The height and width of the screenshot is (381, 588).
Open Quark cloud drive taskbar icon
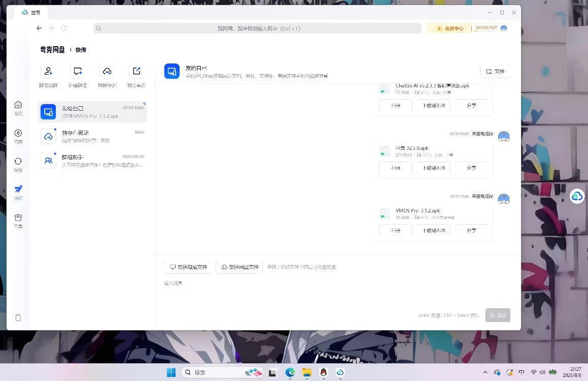(x=340, y=372)
